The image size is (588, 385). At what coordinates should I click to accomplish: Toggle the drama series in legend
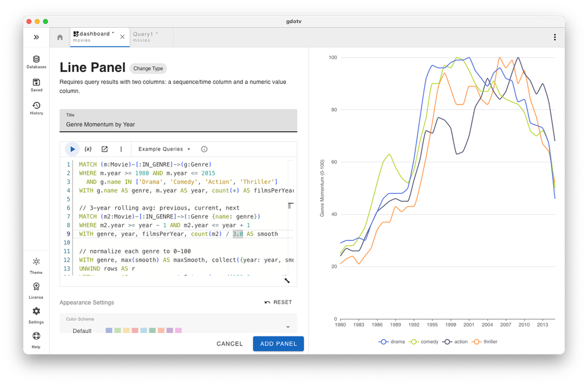point(392,342)
